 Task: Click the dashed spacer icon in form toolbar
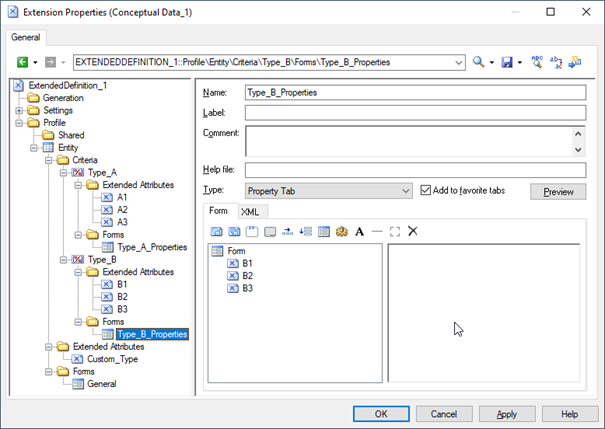pos(394,231)
